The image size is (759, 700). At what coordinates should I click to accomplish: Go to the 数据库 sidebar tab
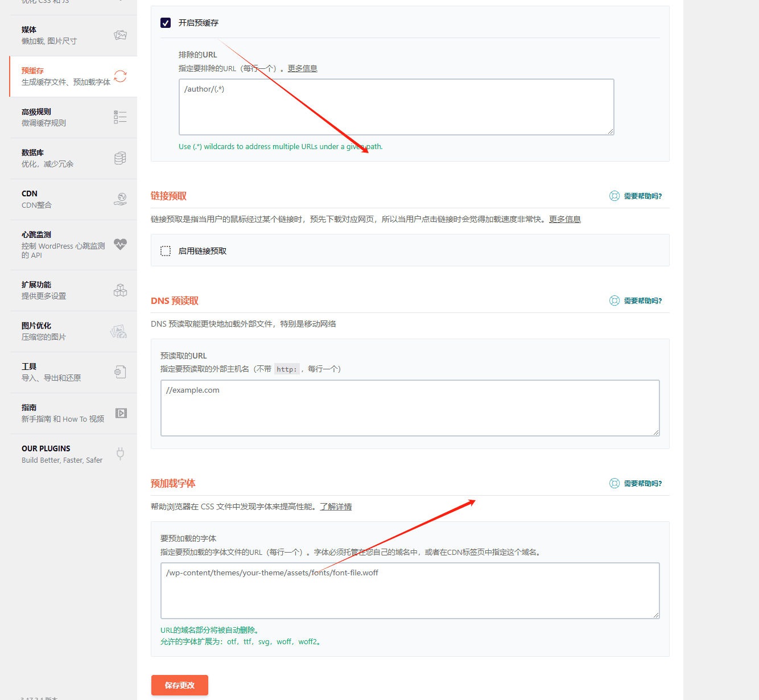click(73, 158)
